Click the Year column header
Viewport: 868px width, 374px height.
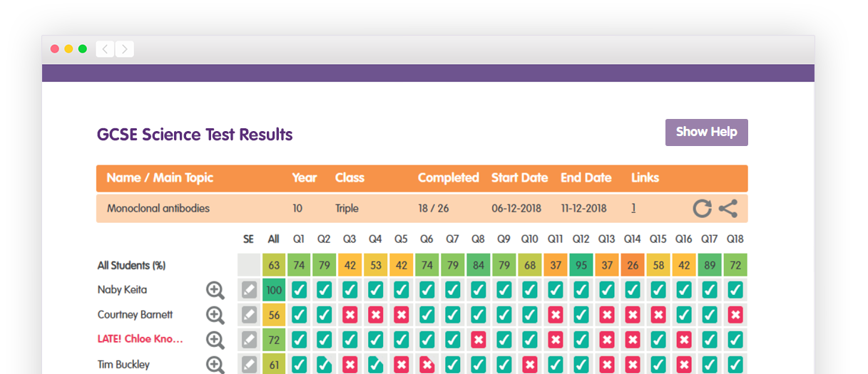(305, 178)
